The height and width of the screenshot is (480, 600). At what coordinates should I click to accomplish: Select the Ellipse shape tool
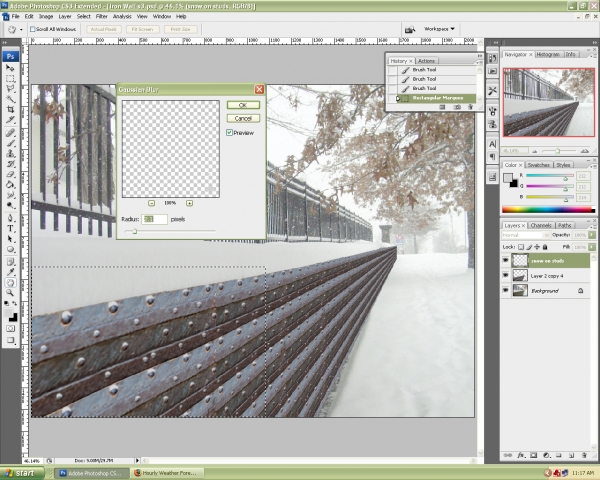[10, 249]
